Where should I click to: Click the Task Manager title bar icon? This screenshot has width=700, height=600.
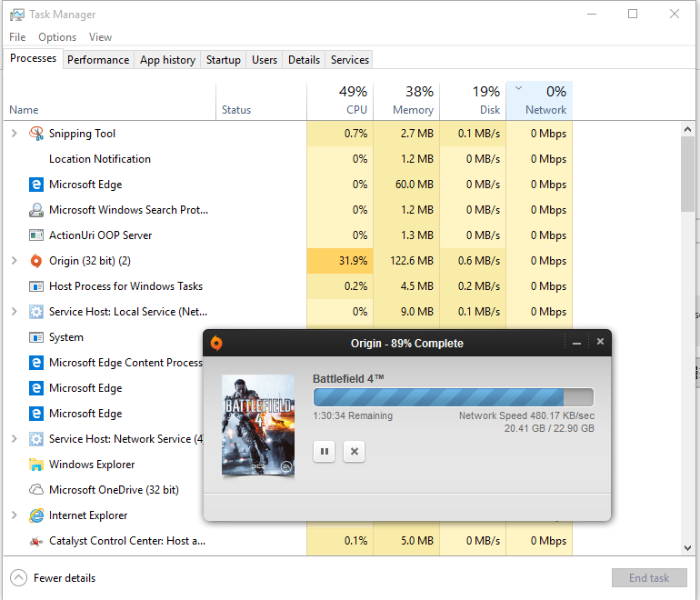[17, 15]
